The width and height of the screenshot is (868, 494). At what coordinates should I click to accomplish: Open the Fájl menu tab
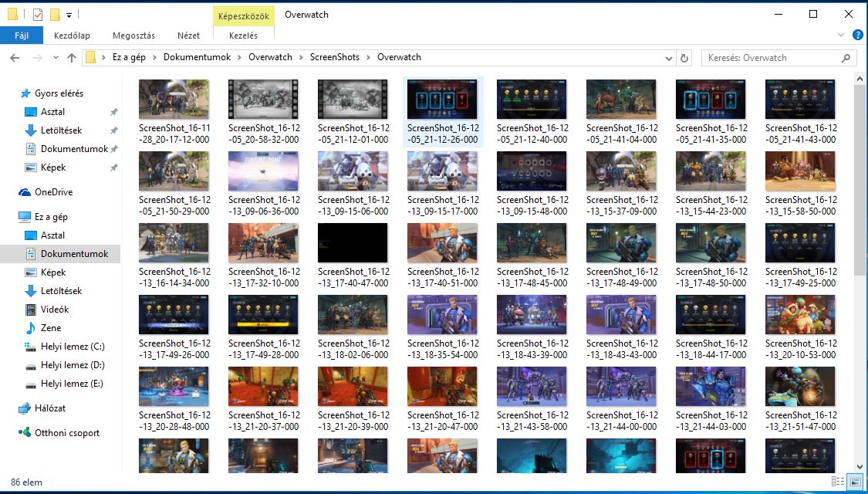(x=22, y=36)
